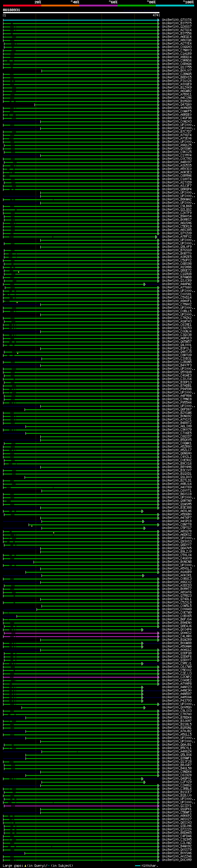Click hit name UniRef100_A0KIR1
The image size is (197, 868).
click(177, 575)
